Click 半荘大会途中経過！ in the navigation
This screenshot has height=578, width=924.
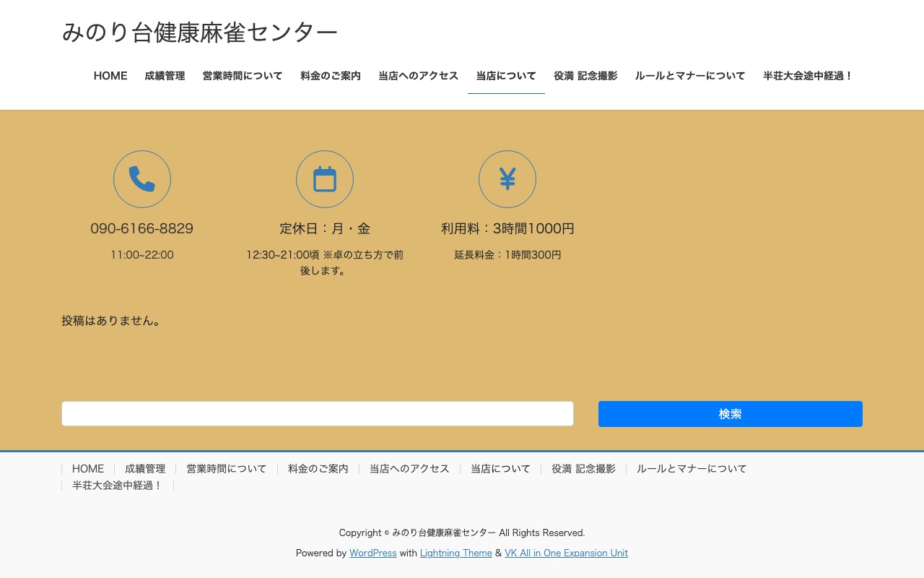(x=808, y=75)
